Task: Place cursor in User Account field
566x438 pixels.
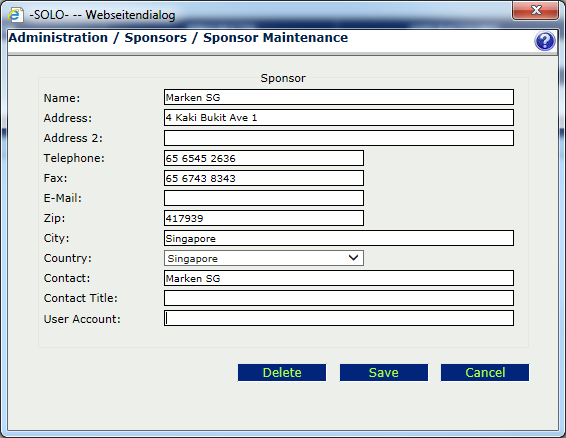Action: tap(339, 318)
